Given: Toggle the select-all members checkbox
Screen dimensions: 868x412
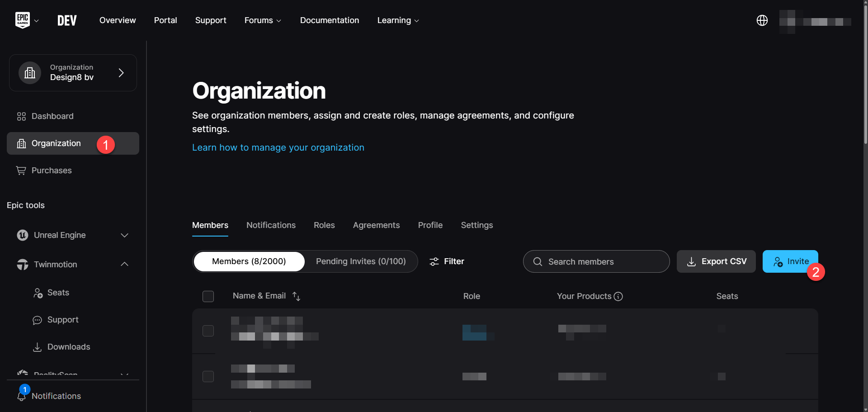Looking at the screenshot, I should (x=208, y=296).
